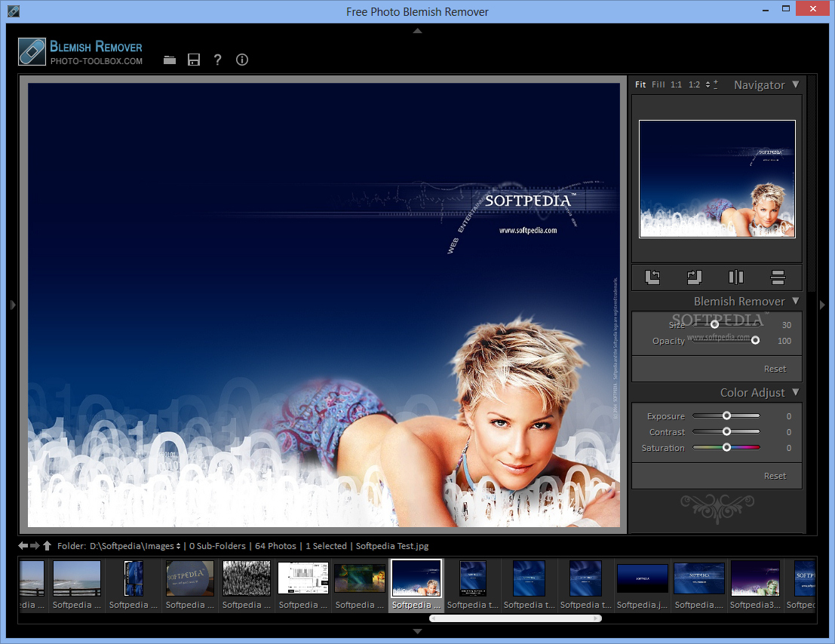Select the Softpedia.j... thumbnail

point(642,578)
